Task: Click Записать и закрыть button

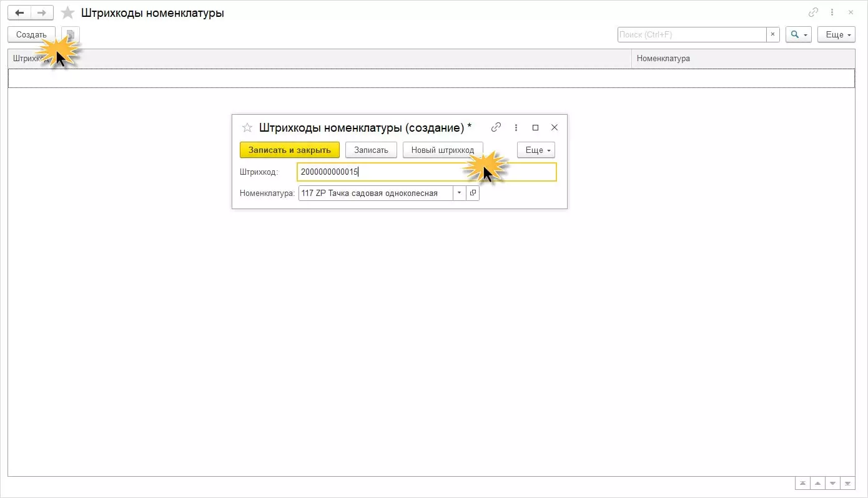Action: tap(290, 150)
